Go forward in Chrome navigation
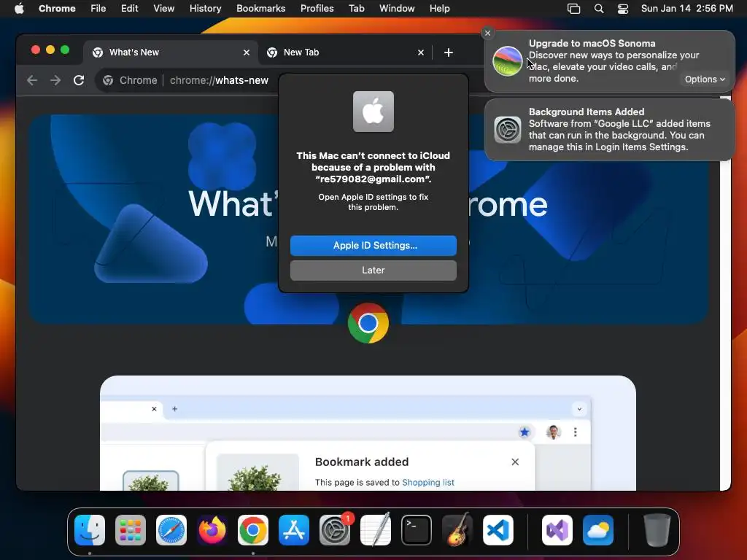The height and width of the screenshot is (560, 747). point(55,80)
